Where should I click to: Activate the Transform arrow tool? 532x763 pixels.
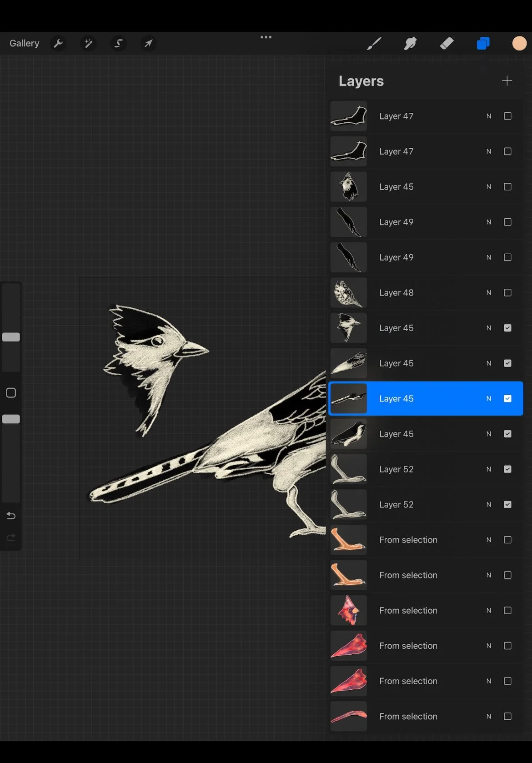(x=148, y=44)
